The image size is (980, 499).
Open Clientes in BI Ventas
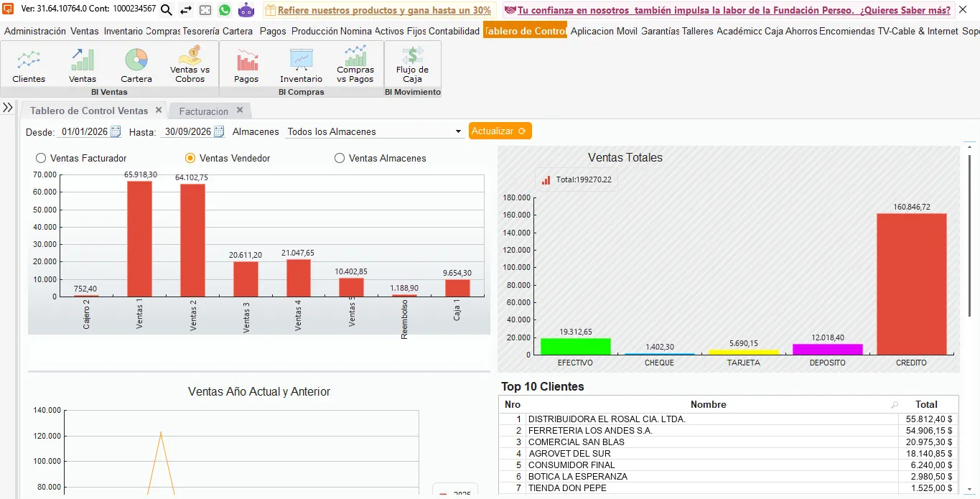(x=29, y=67)
